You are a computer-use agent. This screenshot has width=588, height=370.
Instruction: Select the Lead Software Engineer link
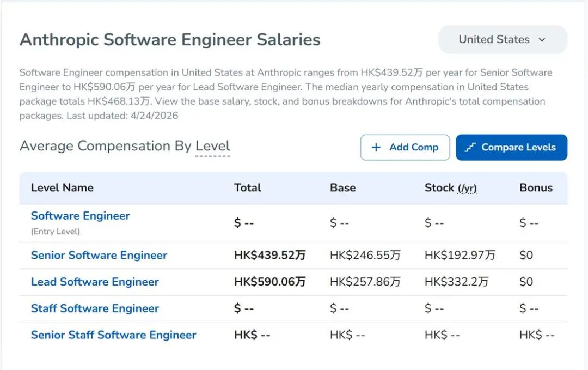point(95,282)
